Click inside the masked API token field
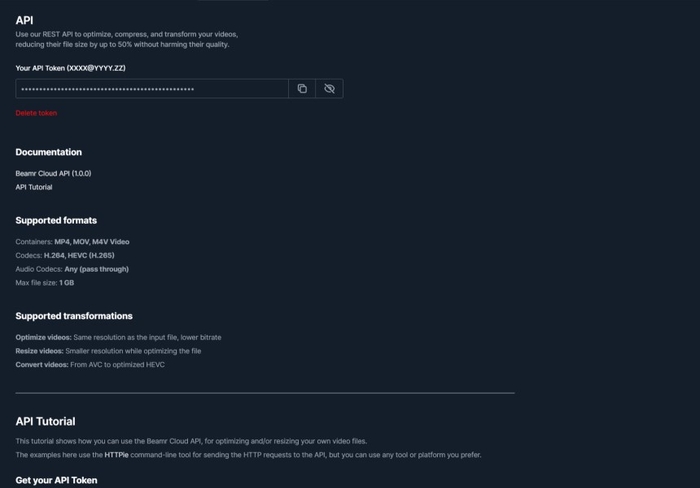 150,89
